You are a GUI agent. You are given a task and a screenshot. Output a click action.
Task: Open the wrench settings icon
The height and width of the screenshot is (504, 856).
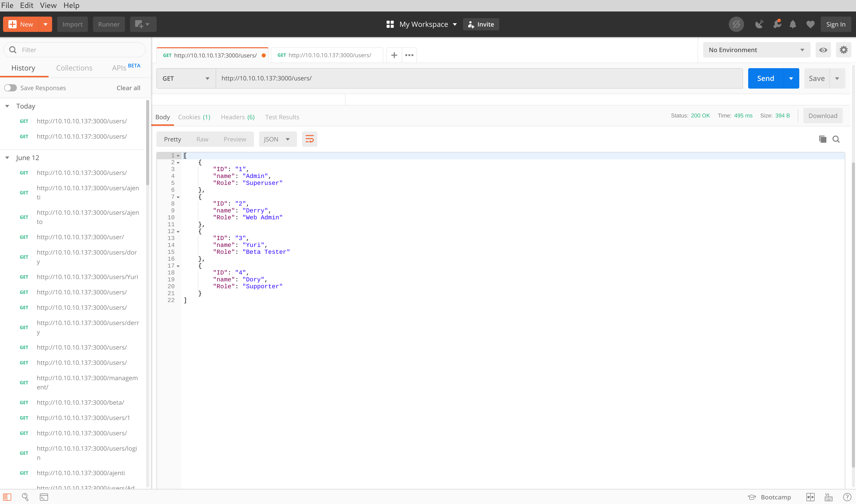777,24
